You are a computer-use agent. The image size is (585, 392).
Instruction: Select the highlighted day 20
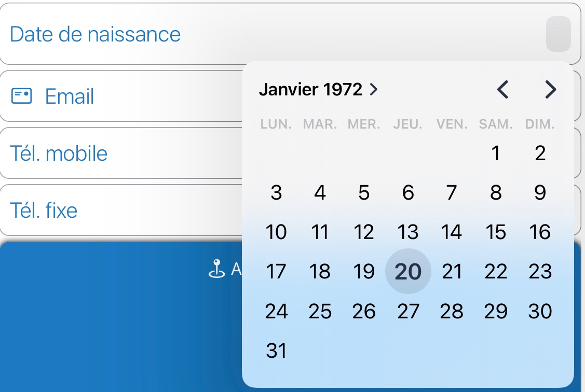(x=408, y=272)
